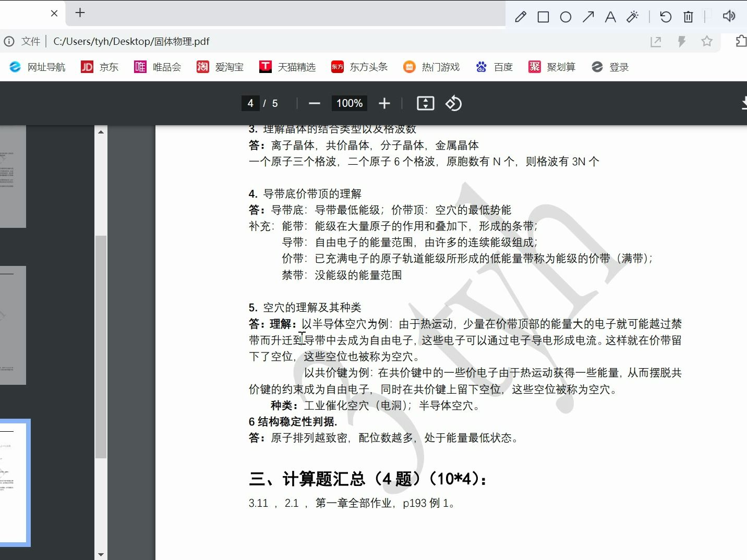
Task: Select the pencil annotation tool
Action: click(x=520, y=17)
